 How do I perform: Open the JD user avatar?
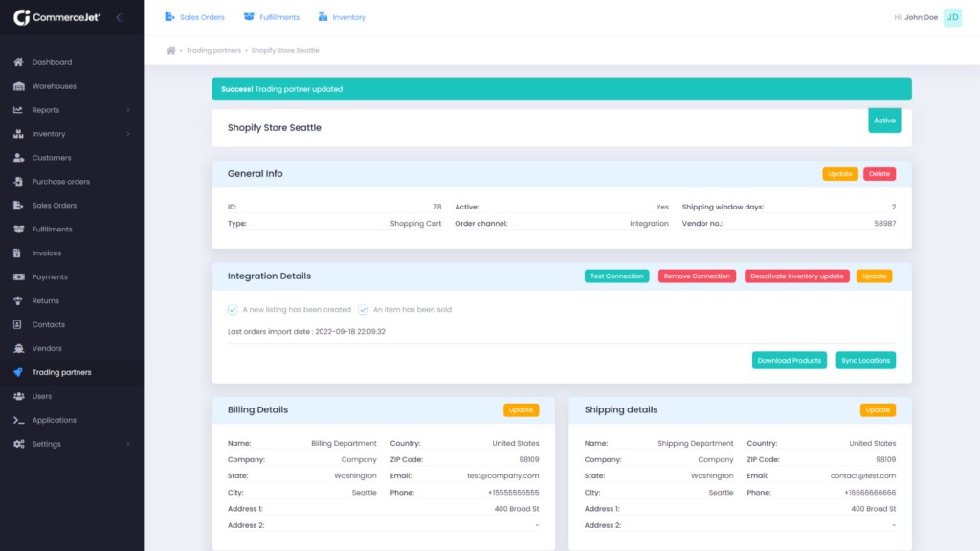[952, 17]
